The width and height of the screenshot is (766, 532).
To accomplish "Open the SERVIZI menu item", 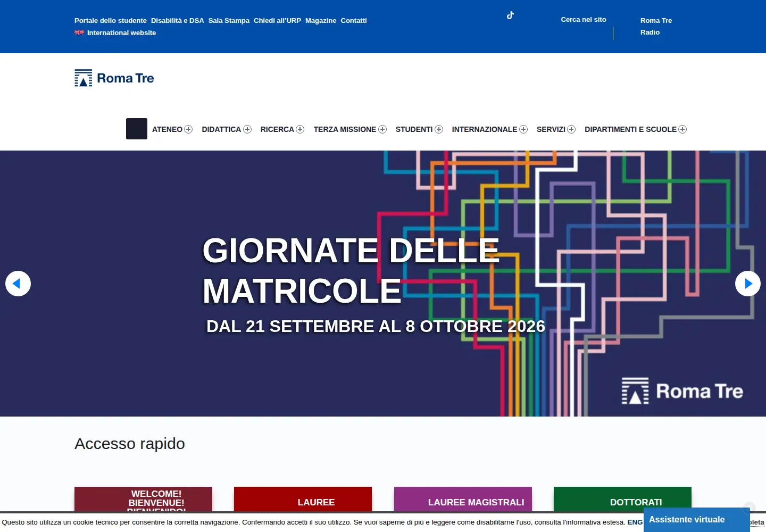I will pyautogui.click(x=551, y=129).
